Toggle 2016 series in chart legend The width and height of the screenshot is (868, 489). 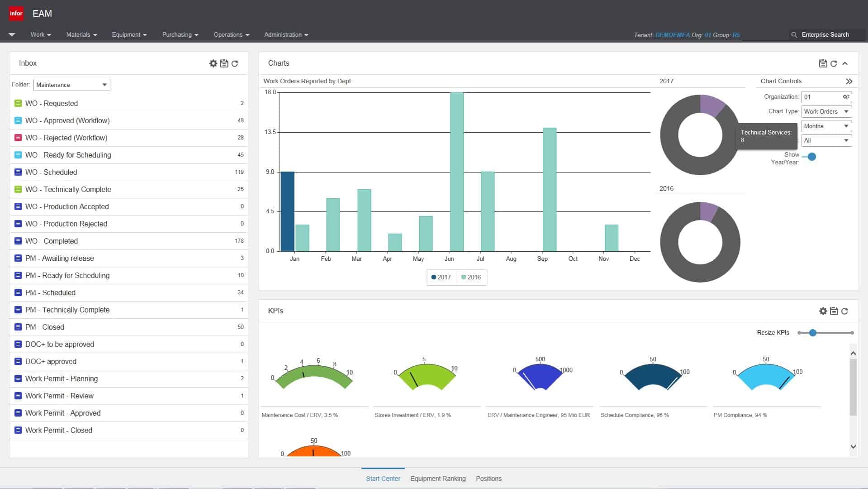pyautogui.click(x=471, y=277)
